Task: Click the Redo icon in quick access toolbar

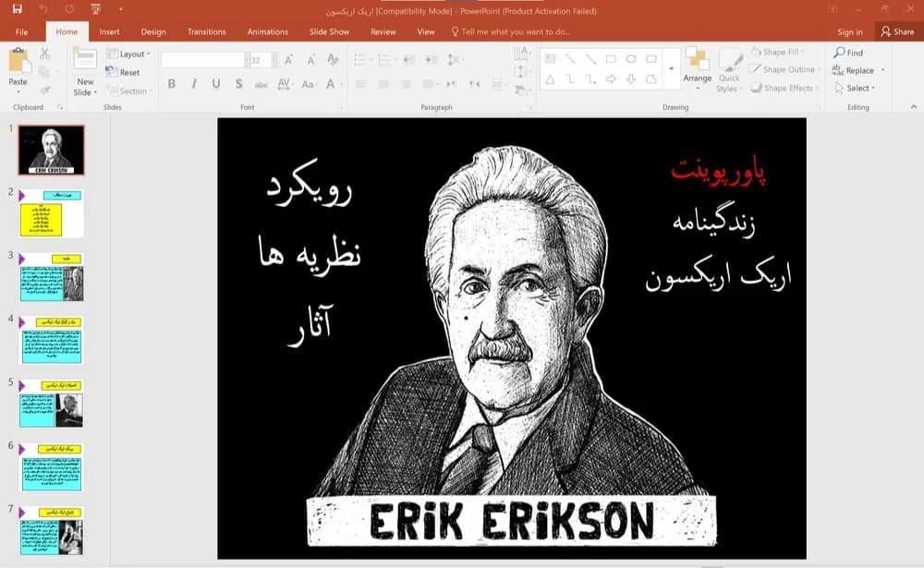Action: click(69, 9)
